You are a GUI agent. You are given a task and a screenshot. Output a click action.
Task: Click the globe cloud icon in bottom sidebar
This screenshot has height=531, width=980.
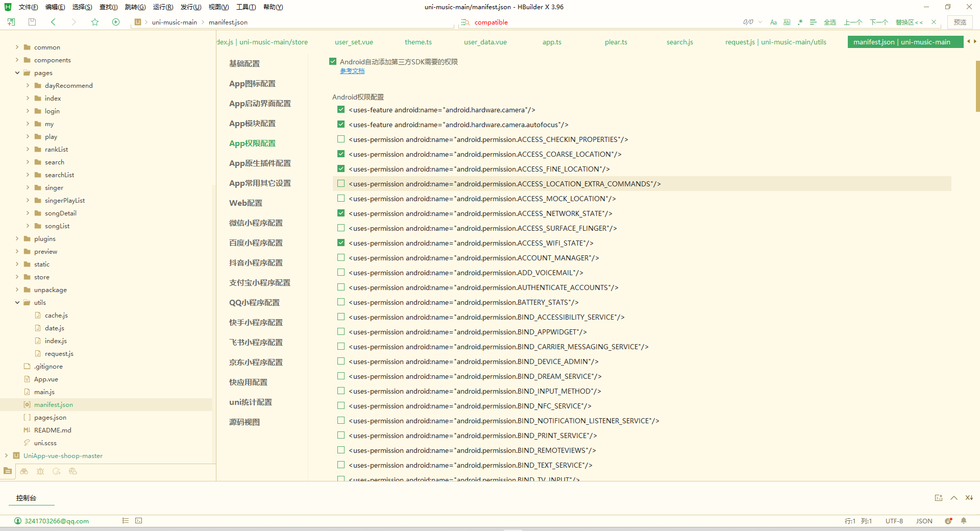click(x=73, y=471)
